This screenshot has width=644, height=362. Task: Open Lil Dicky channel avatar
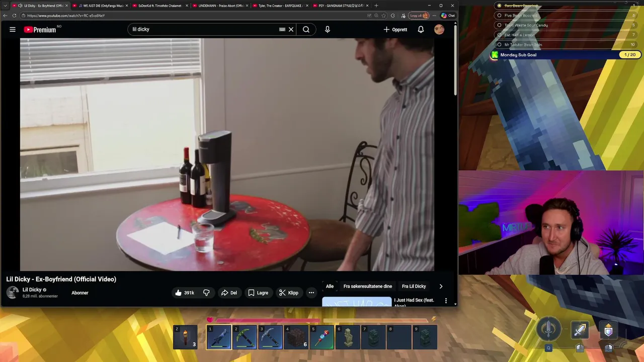13,292
